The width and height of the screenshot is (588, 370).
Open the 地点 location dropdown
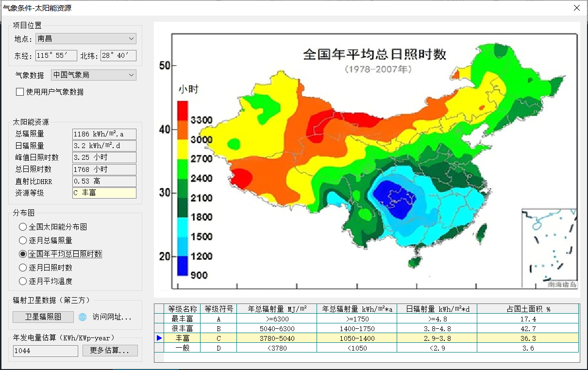(x=86, y=39)
